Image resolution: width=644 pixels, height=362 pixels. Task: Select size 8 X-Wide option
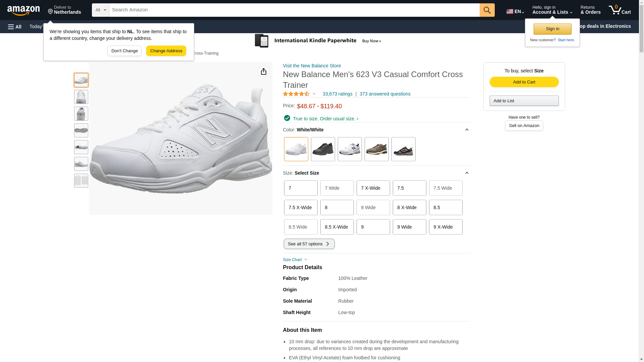(x=409, y=207)
